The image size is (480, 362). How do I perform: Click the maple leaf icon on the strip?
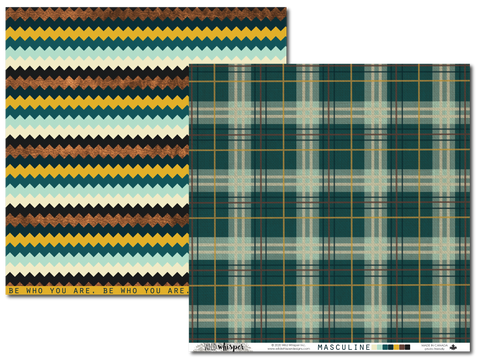coord(453,347)
